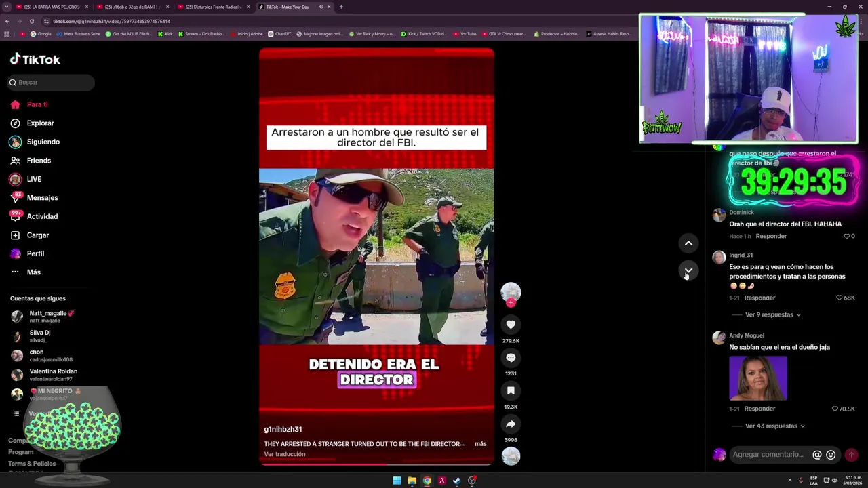Open the image in Andy Moguel's comment
The width and height of the screenshot is (868, 488).
(758, 378)
